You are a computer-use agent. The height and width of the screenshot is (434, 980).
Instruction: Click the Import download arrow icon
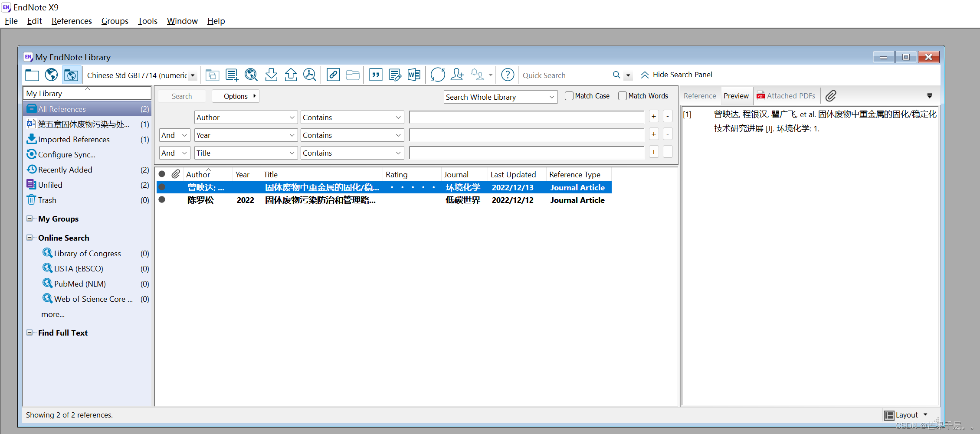click(271, 75)
